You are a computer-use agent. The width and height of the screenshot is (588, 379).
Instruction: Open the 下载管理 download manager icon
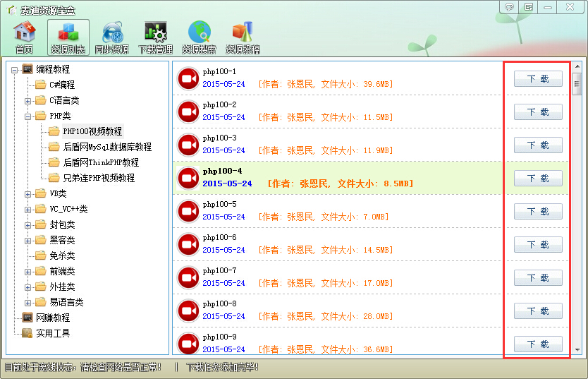tap(156, 37)
